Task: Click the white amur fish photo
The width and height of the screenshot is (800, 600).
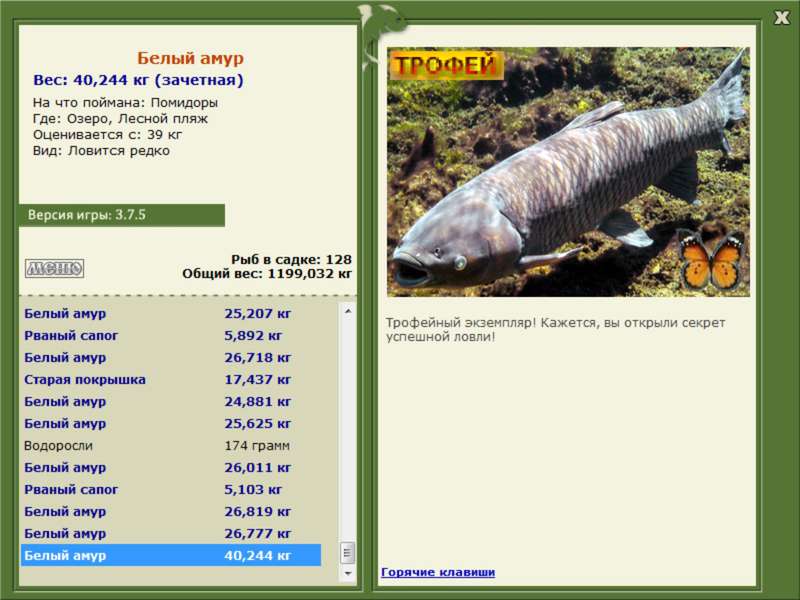Action: (x=568, y=172)
